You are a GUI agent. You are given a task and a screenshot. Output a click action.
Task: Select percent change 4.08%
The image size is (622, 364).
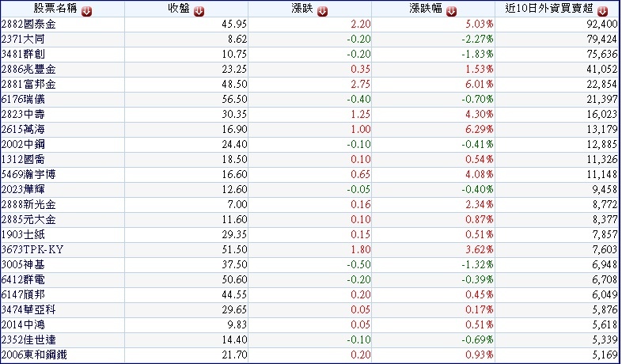pyautogui.click(x=480, y=174)
